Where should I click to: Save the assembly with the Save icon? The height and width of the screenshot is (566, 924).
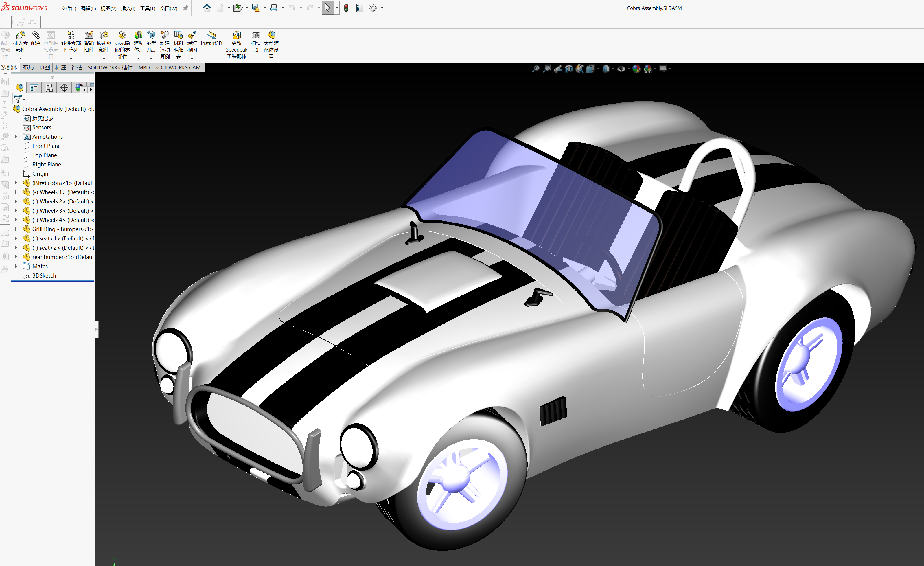coord(256,8)
